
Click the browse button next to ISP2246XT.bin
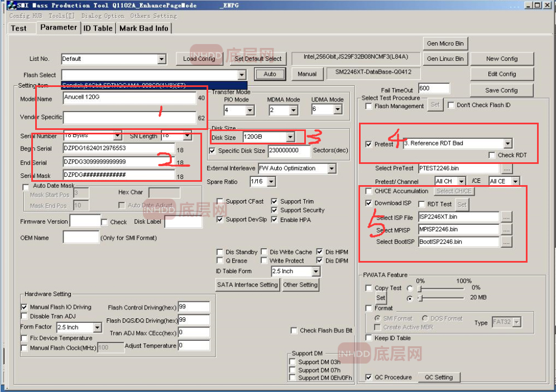tap(506, 217)
